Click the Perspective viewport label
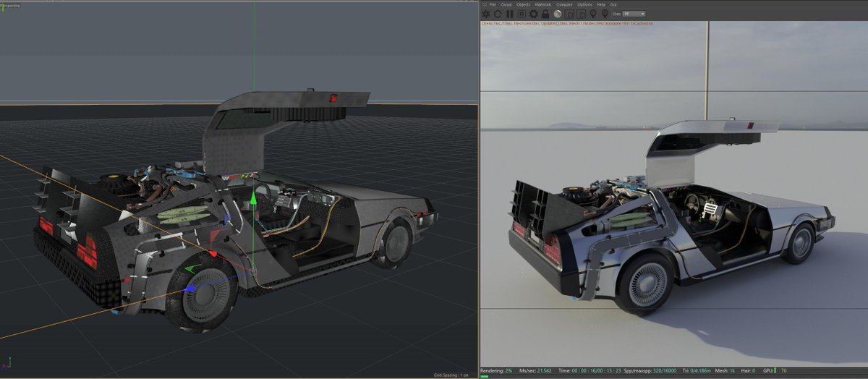868x379 pixels. (11, 5)
